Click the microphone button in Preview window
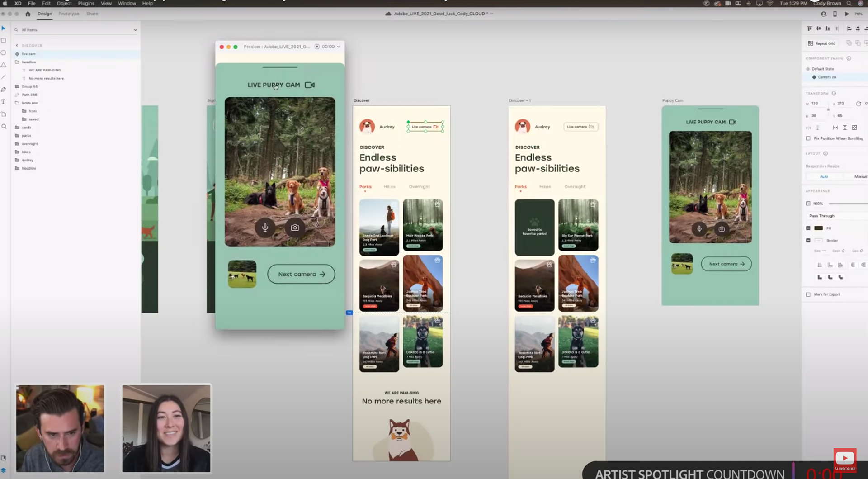This screenshot has width=868, height=479. tap(265, 228)
